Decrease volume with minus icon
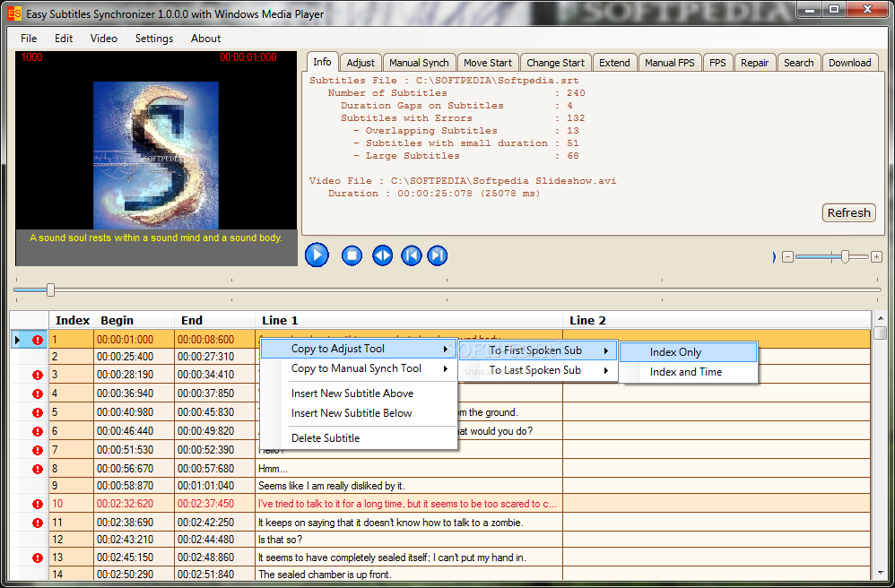Screen dimensions: 895x588 [x=787, y=257]
